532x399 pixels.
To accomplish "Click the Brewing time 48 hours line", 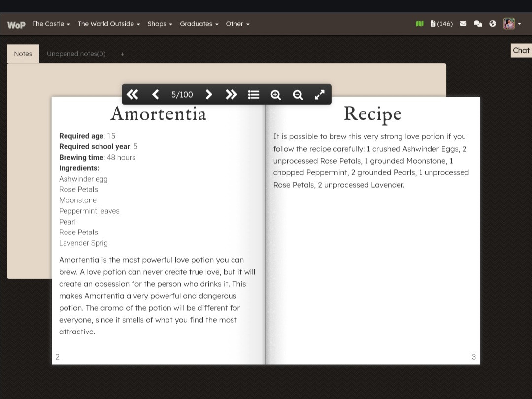I will tap(98, 158).
